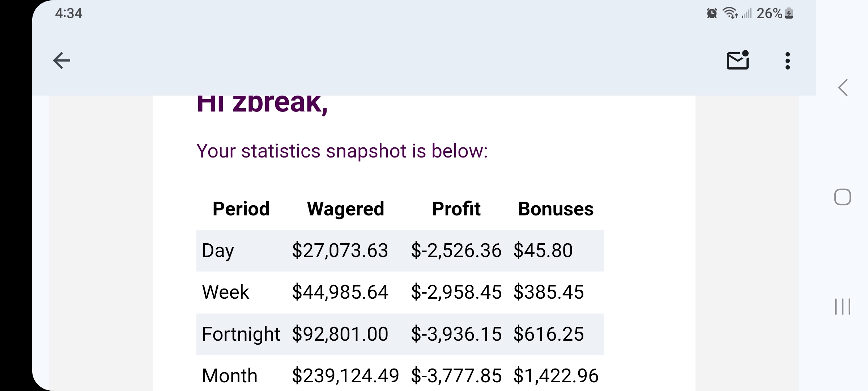Image resolution: width=868 pixels, height=391 pixels.
Task: Select the Week wagered amount $44,985.64
Action: [x=340, y=292]
